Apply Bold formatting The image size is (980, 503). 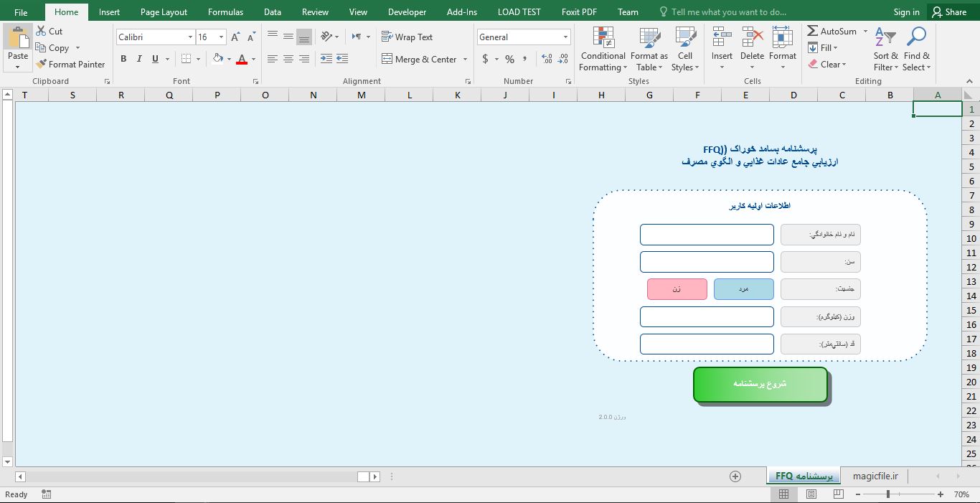pyautogui.click(x=123, y=59)
